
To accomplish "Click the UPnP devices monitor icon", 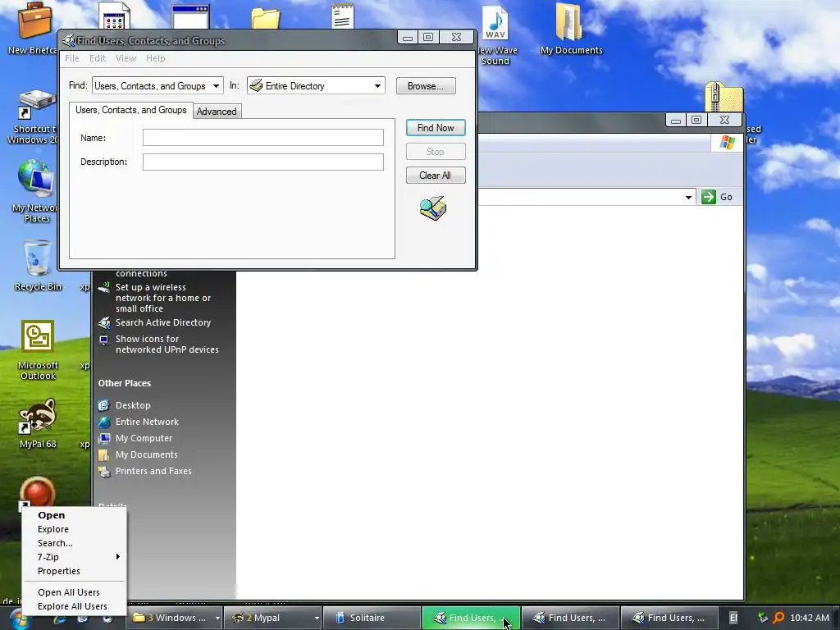I will pyautogui.click(x=104, y=340).
